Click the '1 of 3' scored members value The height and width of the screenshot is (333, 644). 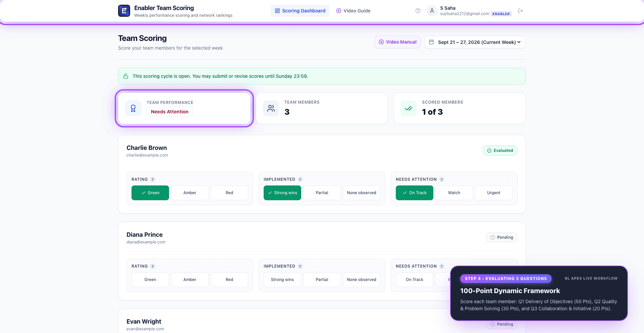tap(432, 112)
